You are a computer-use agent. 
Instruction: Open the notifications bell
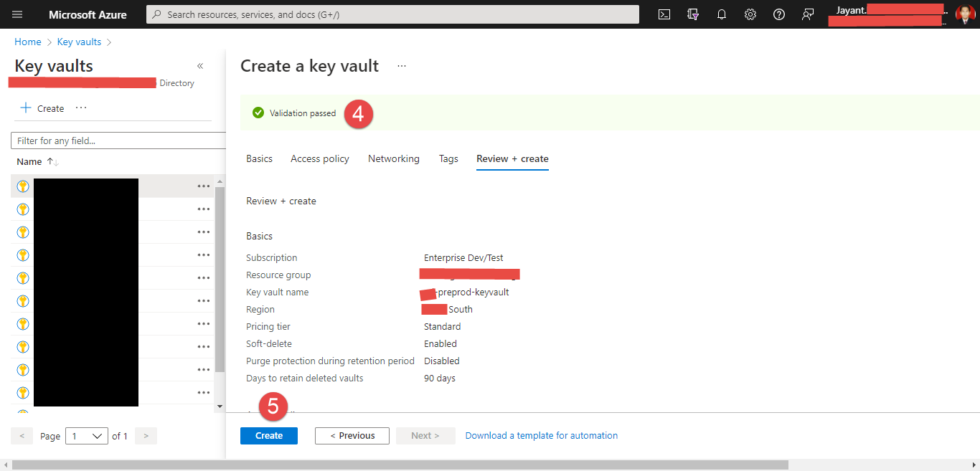(x=722, y=14)
